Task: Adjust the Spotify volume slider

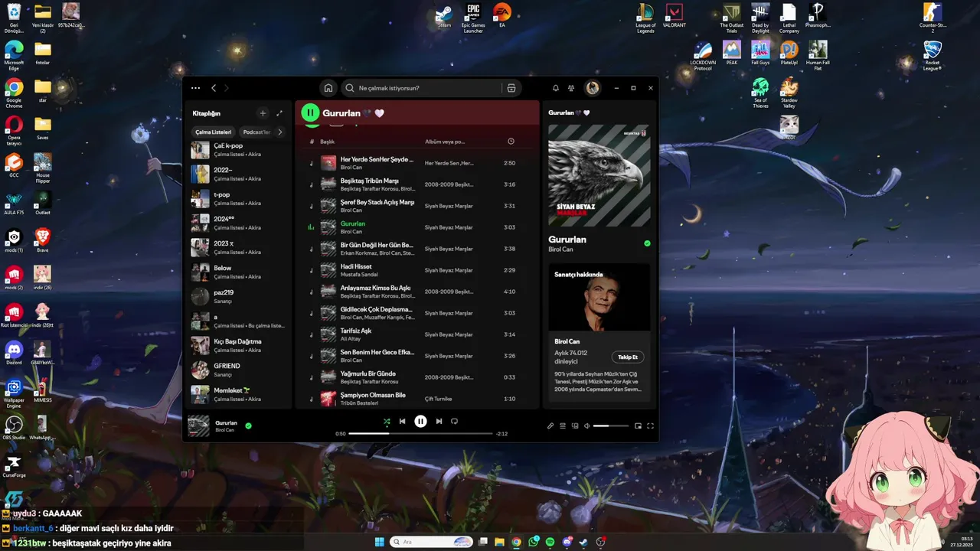Action: [610, 425]
